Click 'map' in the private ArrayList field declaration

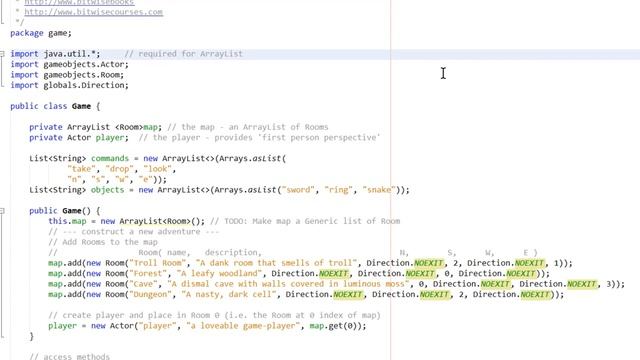[x=151, y=127]
